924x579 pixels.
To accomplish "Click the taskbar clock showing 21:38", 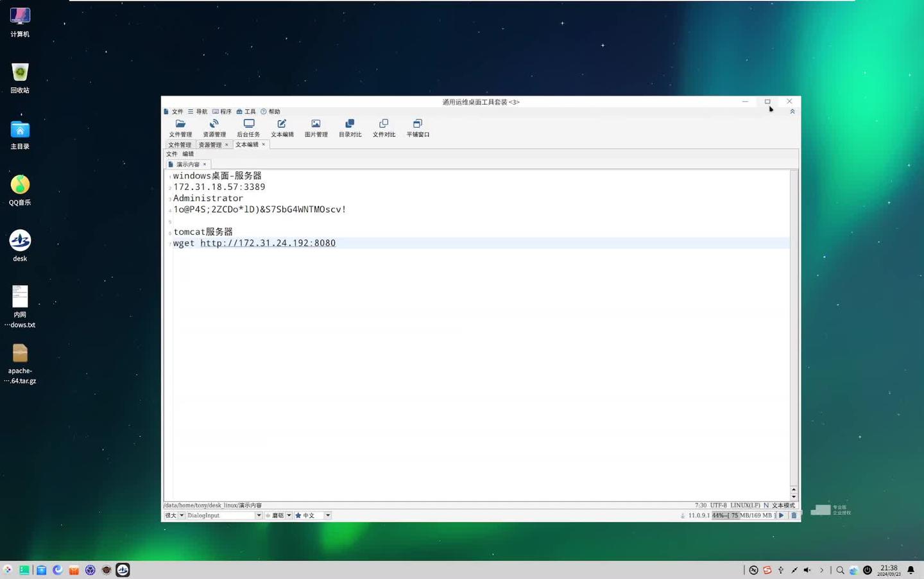I will coord(889,570).
